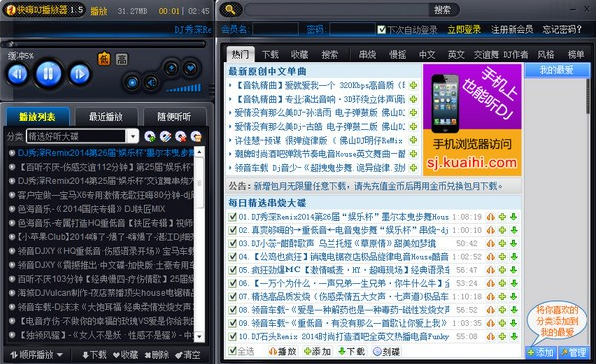Uncheck the 下次自动登录 checkbox

click(382, 30)
